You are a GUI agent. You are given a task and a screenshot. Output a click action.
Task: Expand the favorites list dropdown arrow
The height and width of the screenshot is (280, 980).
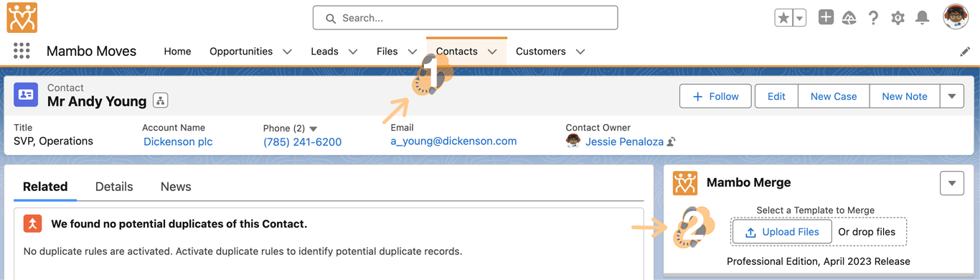point(799,18)
